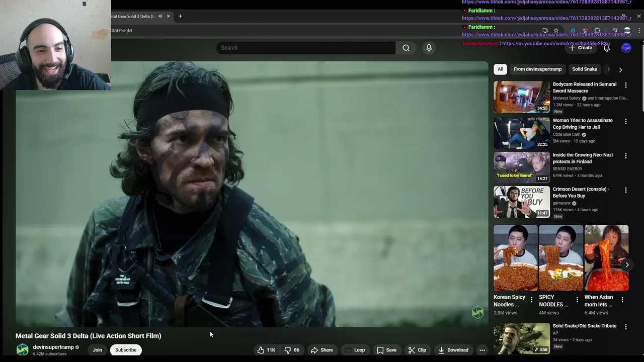Show more filter chips with right arrow

[x=620, y=70]
